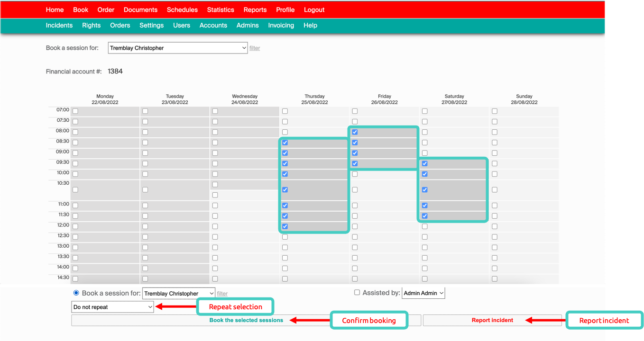Screen dimensions: 644x341
Task: Uncheck Saturday 09:30 session checkbox
Action: [424, 163]
